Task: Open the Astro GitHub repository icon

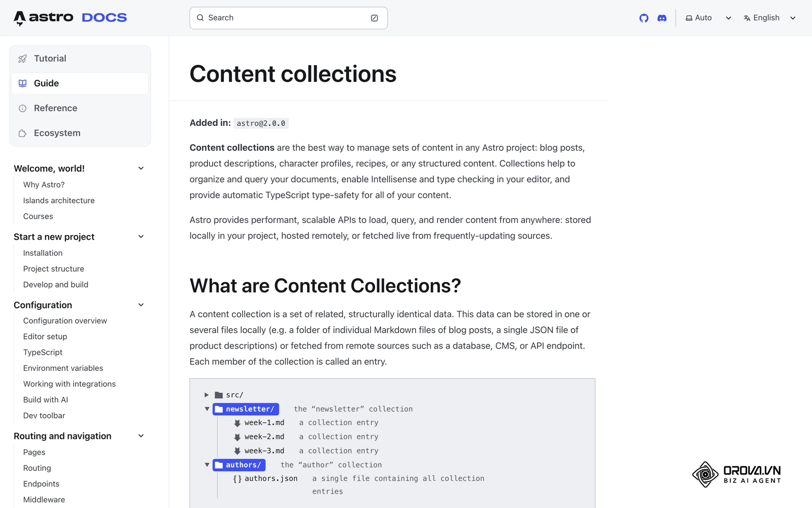Action: point(644,18)
